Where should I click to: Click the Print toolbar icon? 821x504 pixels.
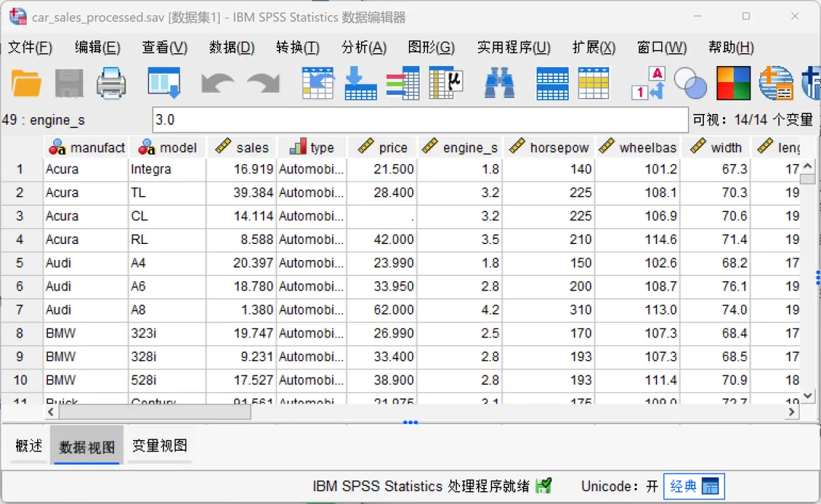coord(111,84)
